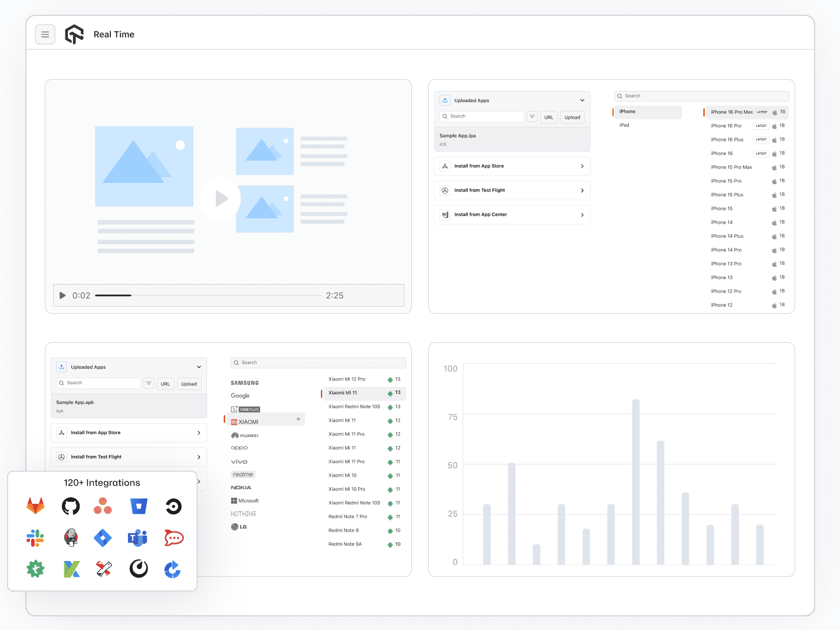
Task: Select the Samsung brand
Action: pos(245,383)
